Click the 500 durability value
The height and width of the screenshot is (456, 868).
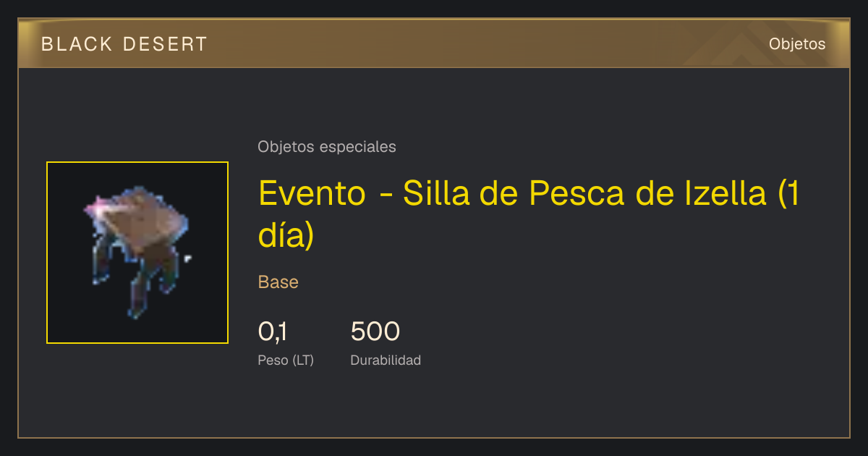[x=375, y=332]
